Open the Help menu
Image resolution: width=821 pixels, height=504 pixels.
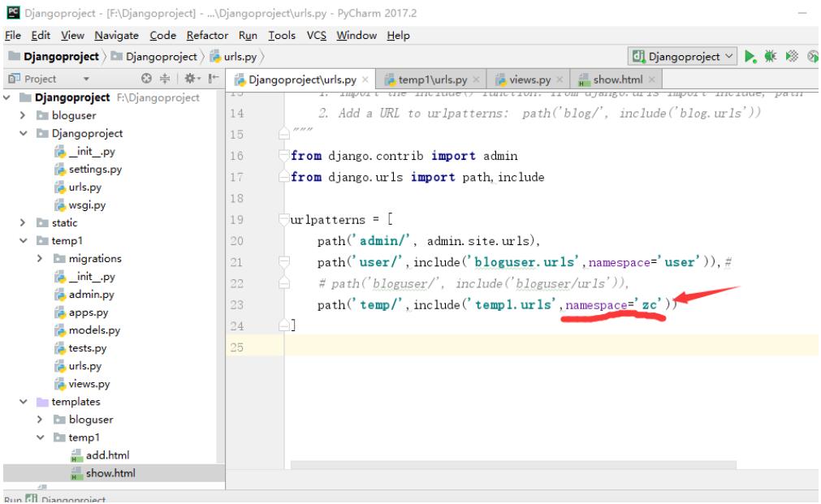[398, 35]
